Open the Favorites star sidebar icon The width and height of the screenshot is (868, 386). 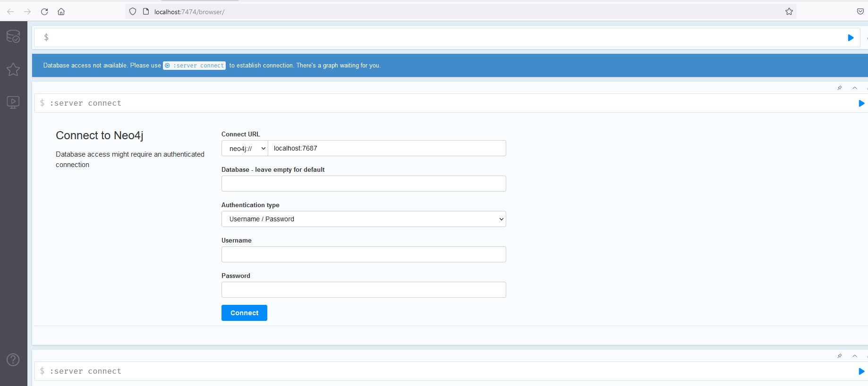click(x=13, y=69)
